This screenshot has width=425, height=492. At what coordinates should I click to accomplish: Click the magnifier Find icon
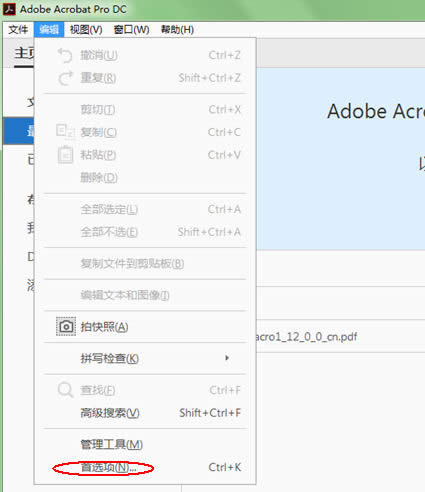point(65,390)
